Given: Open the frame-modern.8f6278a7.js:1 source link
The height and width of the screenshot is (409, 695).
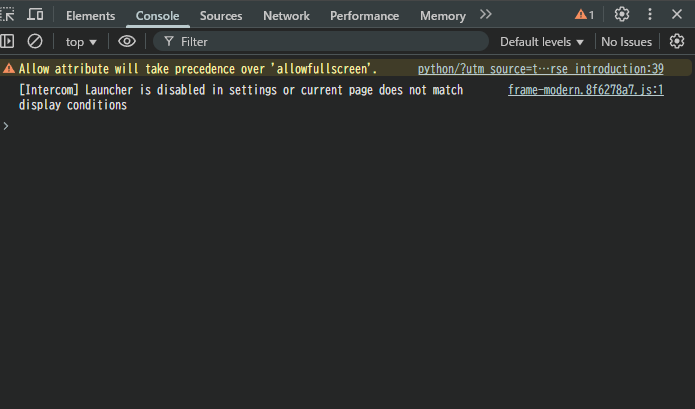Looking at the screenshot, I should pos(585,90).
